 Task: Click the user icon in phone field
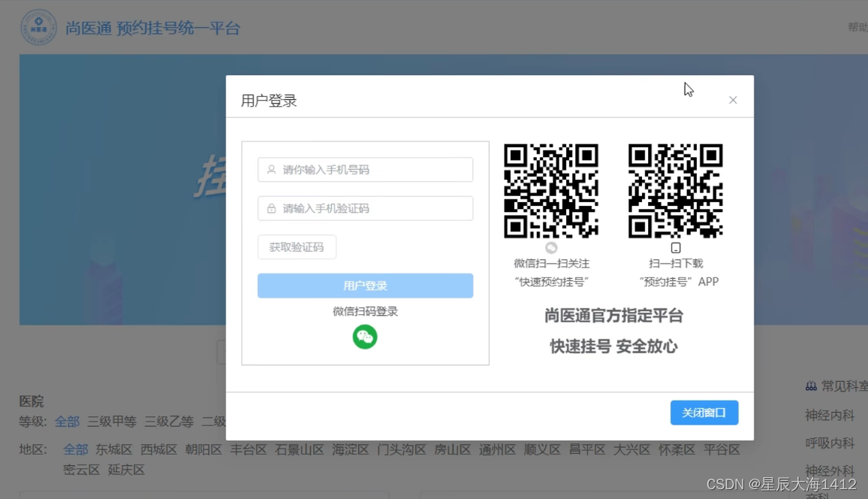271,170
